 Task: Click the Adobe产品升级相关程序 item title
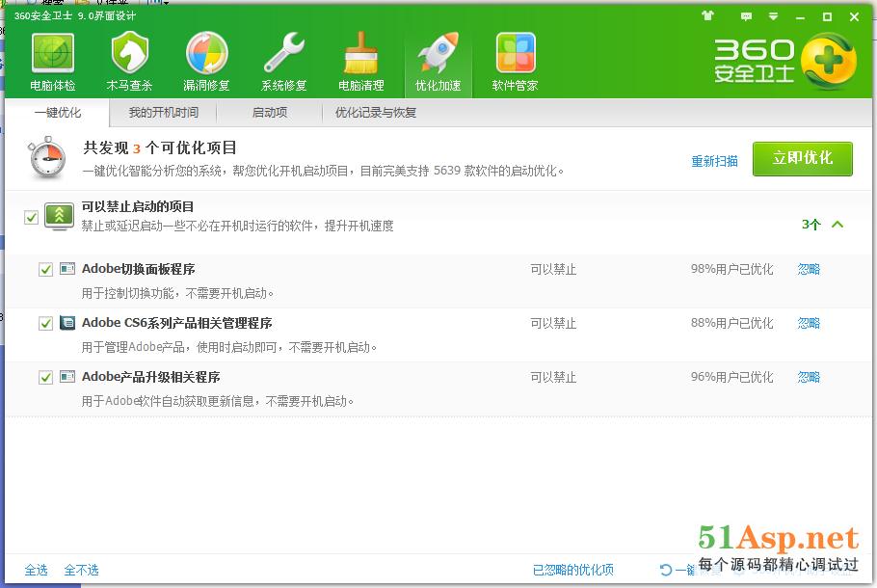click(151, 377)
